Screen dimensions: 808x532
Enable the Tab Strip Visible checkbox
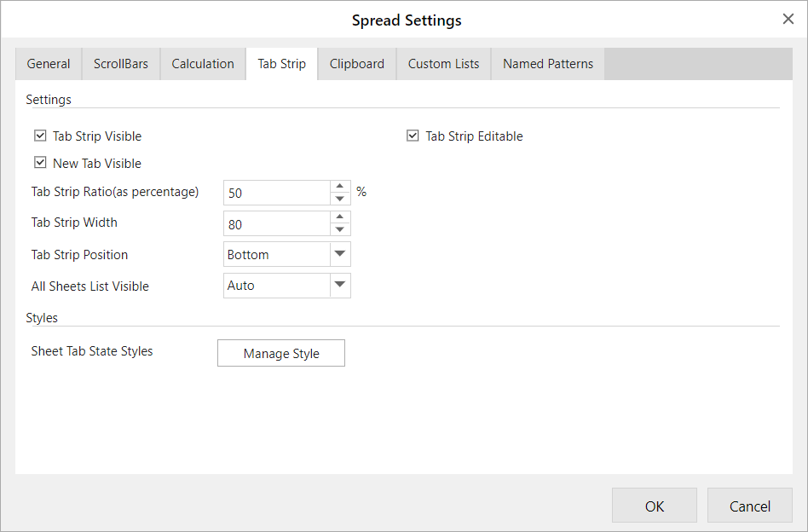click(40, 136)
